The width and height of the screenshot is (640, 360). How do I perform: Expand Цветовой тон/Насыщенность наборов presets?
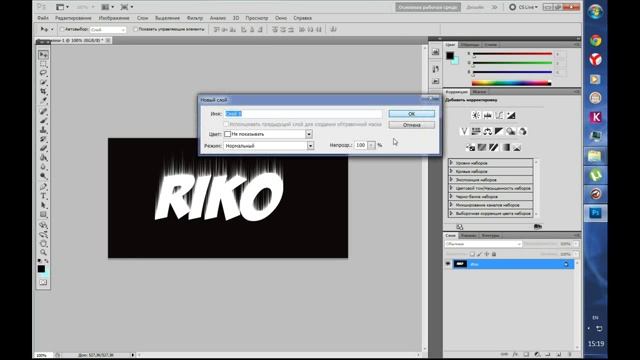451,188
